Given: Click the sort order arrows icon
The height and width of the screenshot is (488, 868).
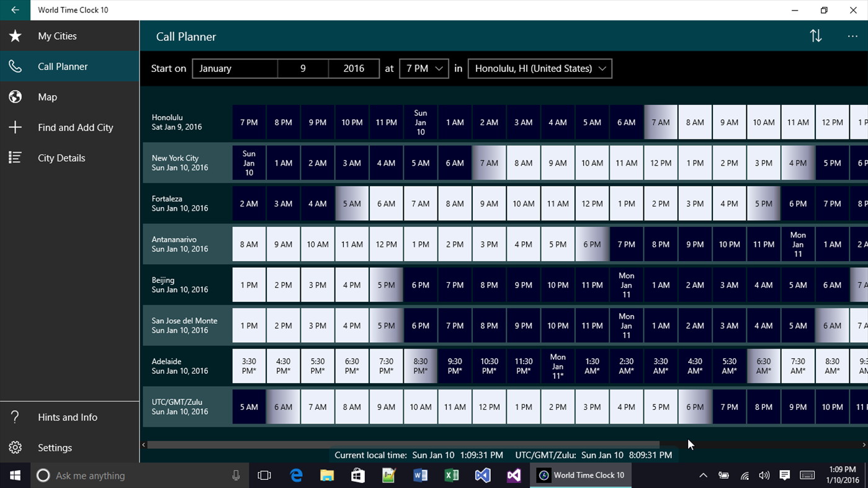Looking at the screenshot, I should click(816, 36).
